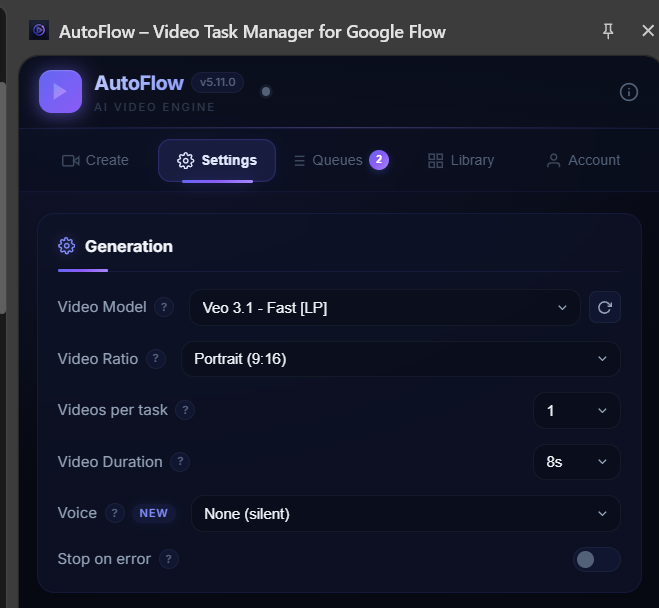
Task: Close the AutoFlow side panel
Action: pyautogui.click(x=648, y=31)
